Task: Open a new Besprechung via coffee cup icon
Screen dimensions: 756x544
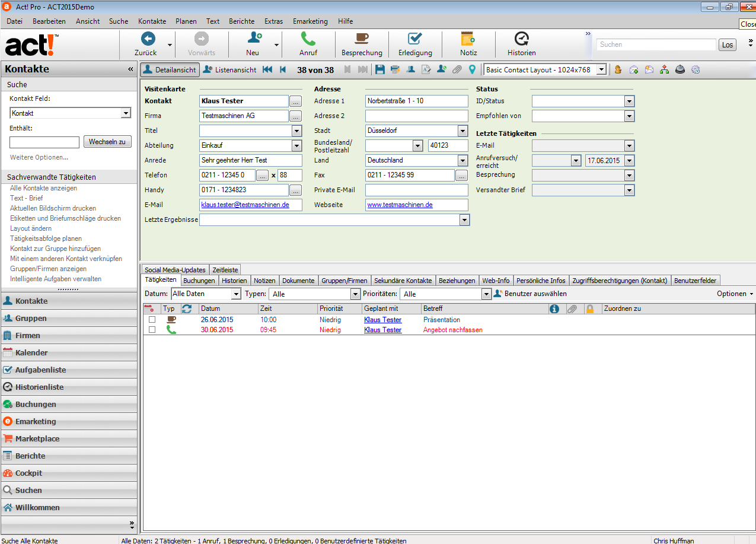Action: pyautogui.click(x=362, y=39)
